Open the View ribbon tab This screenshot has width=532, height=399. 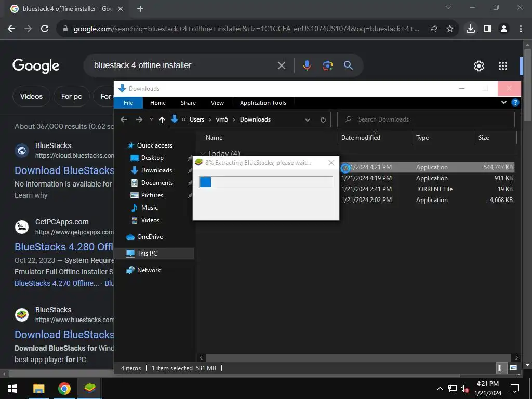218,103
